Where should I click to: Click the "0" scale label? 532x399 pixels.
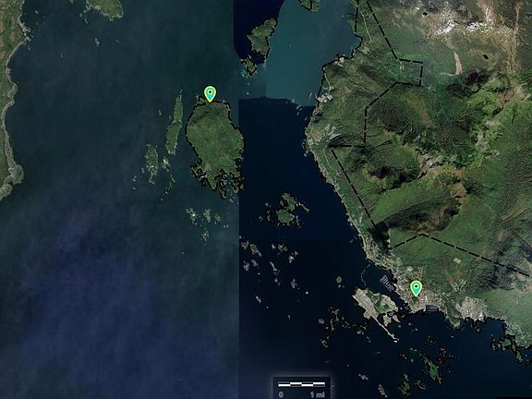281,394
